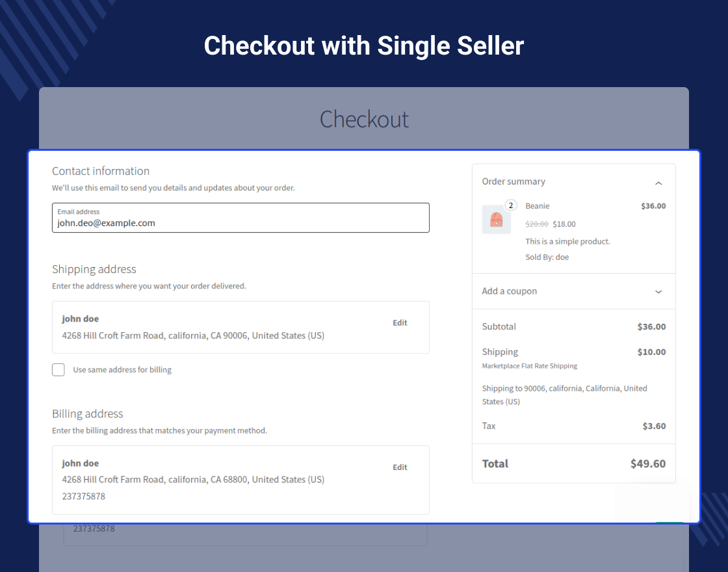Viewport: 728px width, 572px height.
Task: Select the Shipping cost $10.00
Action: (x=651, y=352)
